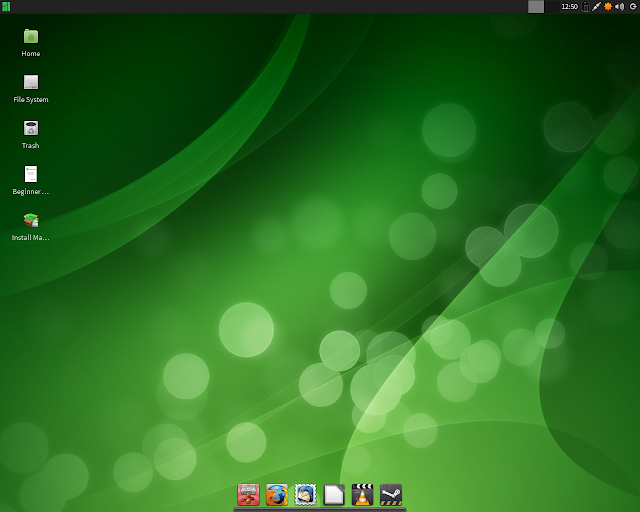Click the orange sun notification tray icon

pyautogui.click(x=608, y=7)
